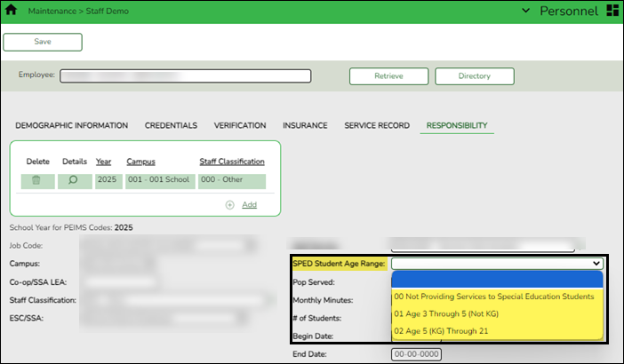Open the Insurance tab

click(x=305, y=126)
